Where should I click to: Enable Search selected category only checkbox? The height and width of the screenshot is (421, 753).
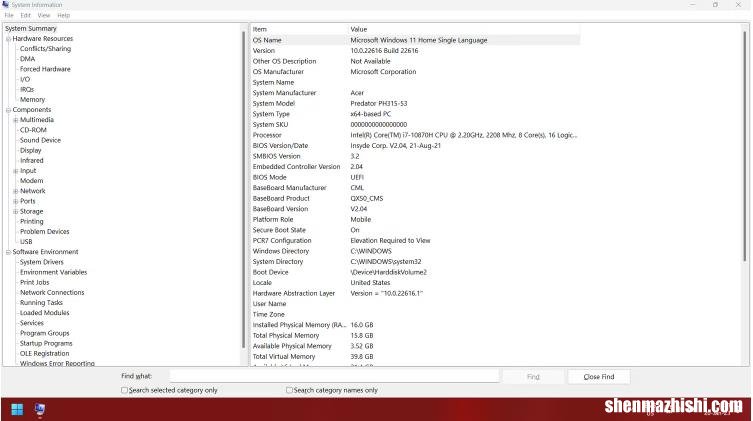(124, 390)
